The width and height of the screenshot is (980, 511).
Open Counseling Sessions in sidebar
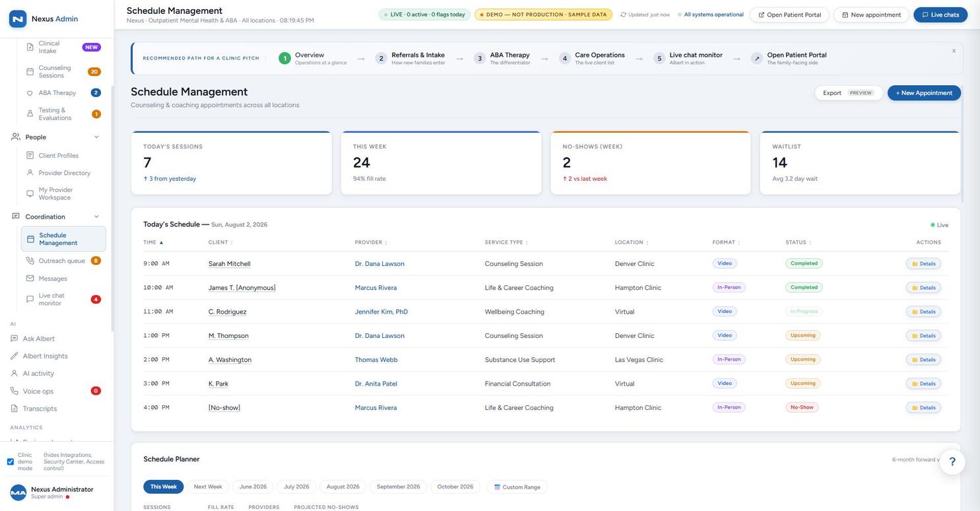pyautogui.click(x=63, y=71)
